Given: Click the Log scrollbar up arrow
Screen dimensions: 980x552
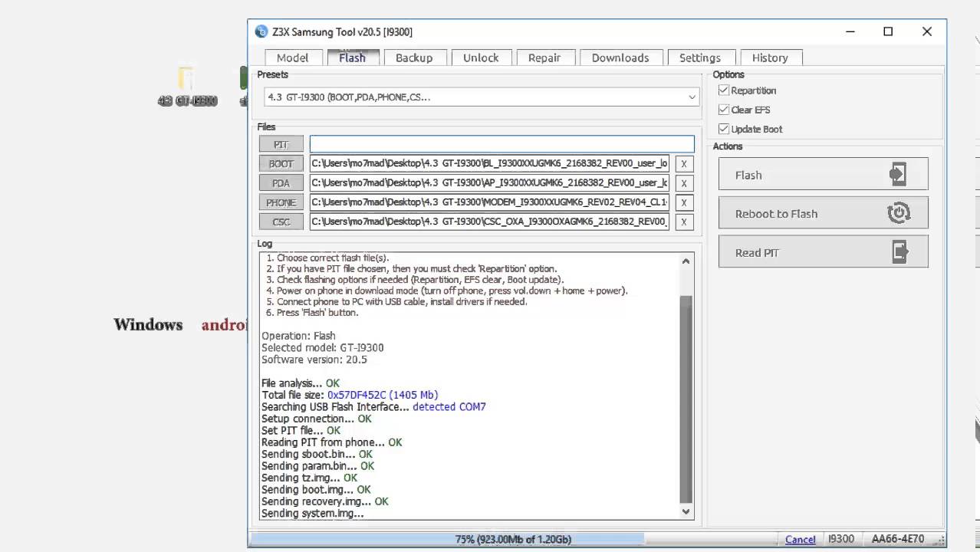Looking at the screenshot, I should 686,261.
